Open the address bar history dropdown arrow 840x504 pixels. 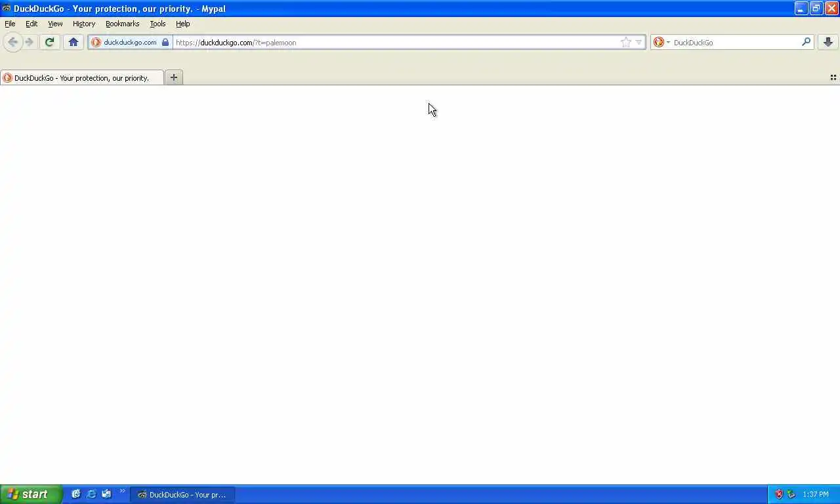[x=639, y=42]
